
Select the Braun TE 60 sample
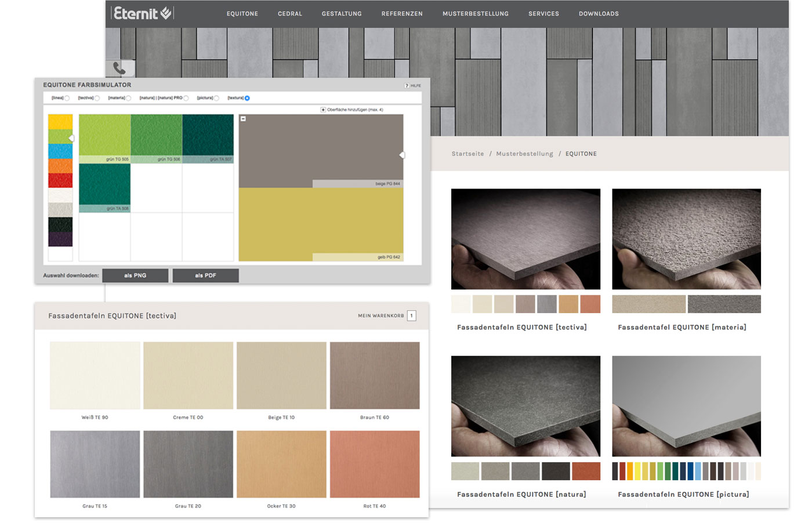(375, 375)
